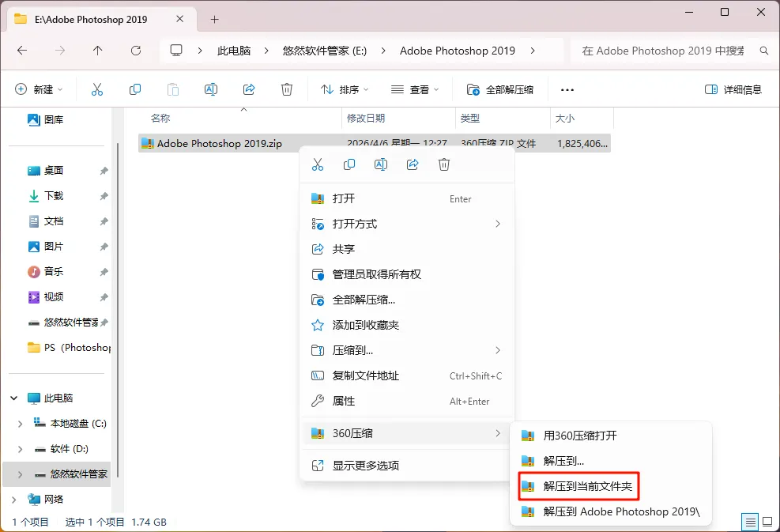Click the Delete icon in the context menu
Screen dimensions: 780x532
point(443,164)
